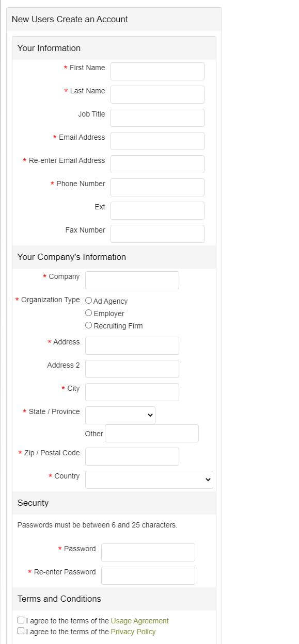Viewport: 299px width, 644px height.
Task: Focus the Last Name text box
Action: click(158, 94)
